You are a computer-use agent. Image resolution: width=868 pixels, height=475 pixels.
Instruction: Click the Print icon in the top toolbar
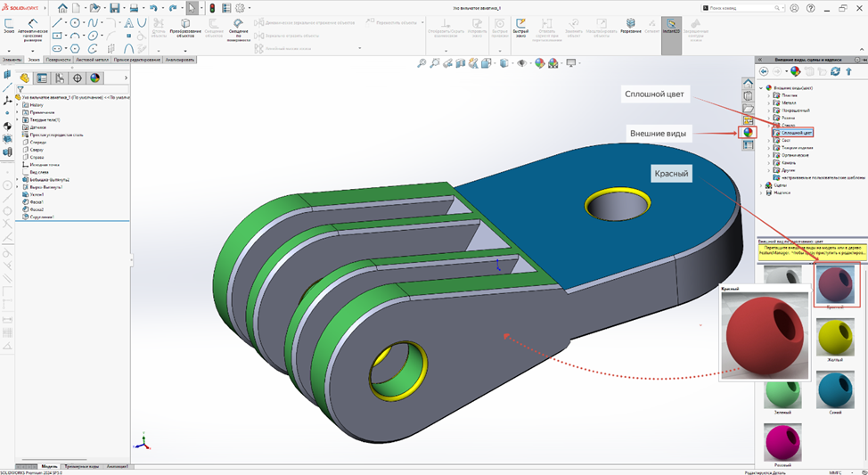[133, 8]
